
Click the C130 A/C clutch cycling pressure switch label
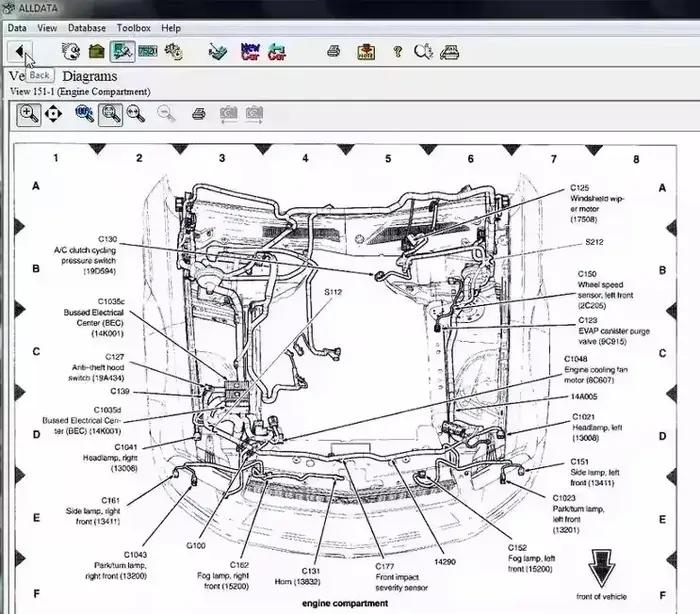pyautogui.click(x=85, y=255)
